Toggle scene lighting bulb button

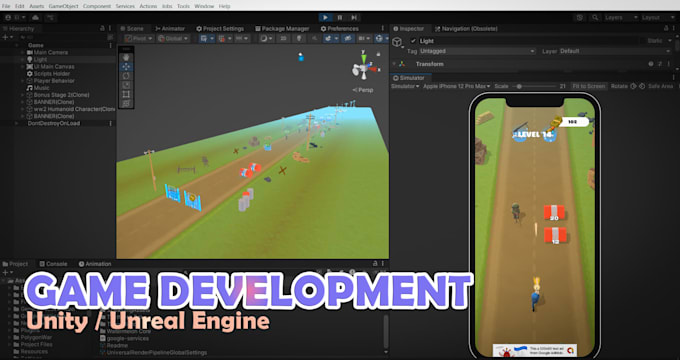tap(298, 38)
